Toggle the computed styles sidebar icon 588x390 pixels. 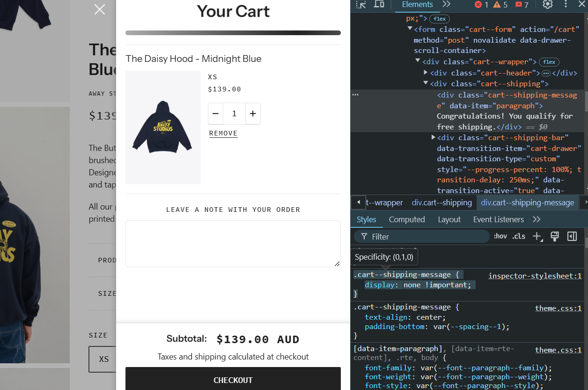572,236
